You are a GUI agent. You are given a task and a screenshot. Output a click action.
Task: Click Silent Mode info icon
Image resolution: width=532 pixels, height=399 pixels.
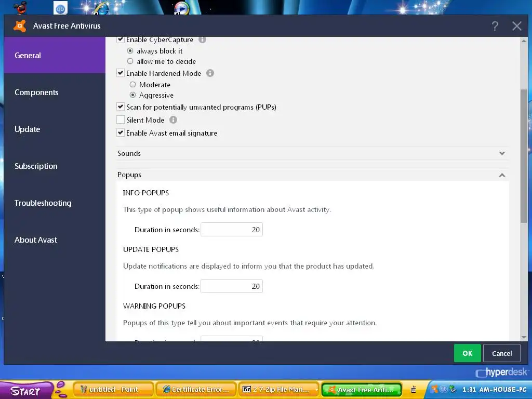pyautogui.click(x=173, y=120)
